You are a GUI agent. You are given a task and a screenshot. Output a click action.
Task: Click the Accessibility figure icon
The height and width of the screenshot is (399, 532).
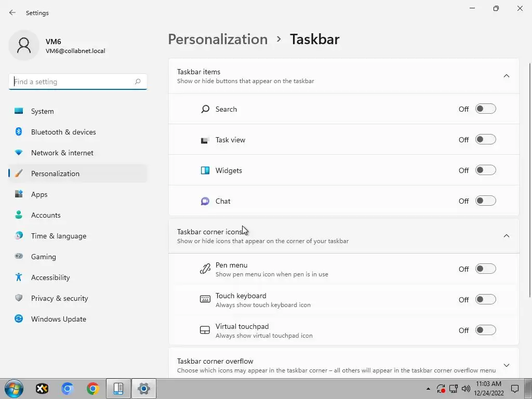pyautogui.click(x=19, y=277)
